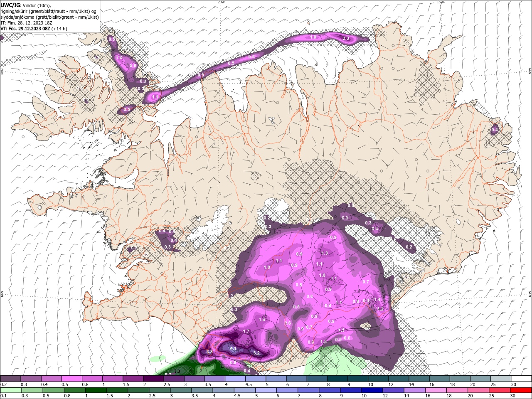The height and width of the screenshot is (399, 532).
Task: Pick the navy blue rain swatch between 10 and 12
Action: 371,390
